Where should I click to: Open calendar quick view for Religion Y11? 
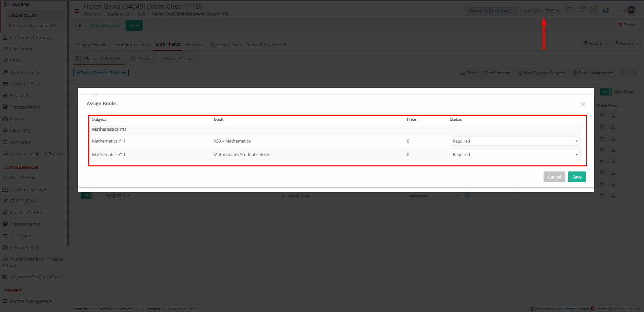pos(602,195)
